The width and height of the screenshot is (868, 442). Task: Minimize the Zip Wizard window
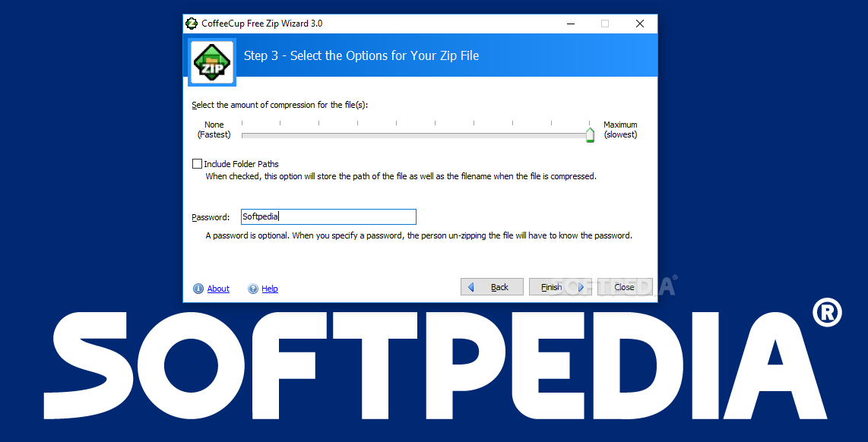(570, 24)
